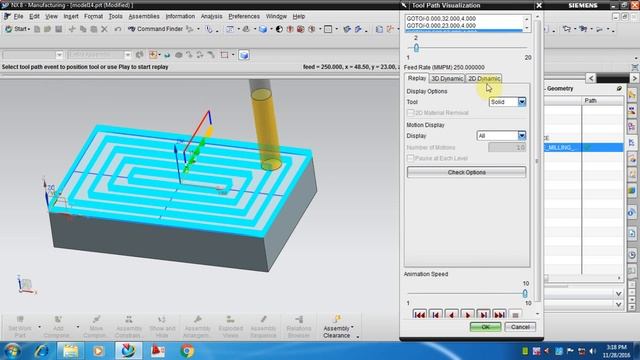Select the GOTO/-0.000,32.000,4.000 path line
This screenshot has height=360, width=640.
pos(441,18)
